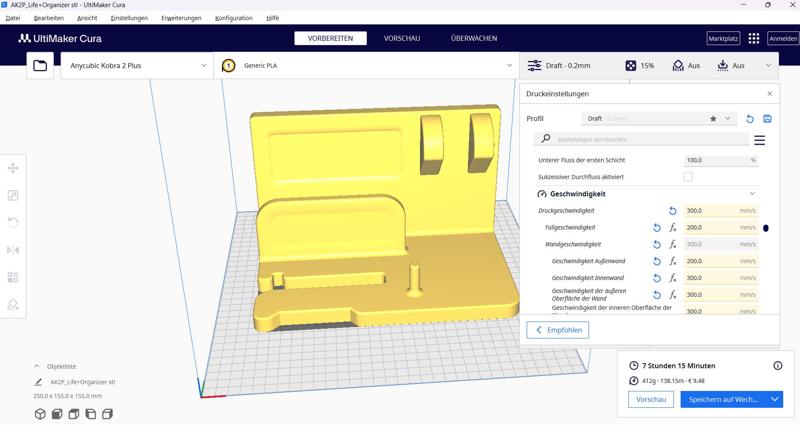Viewport: 800px width, 425px height.
Task: Open the save destination dropdown arrow
Action: pyautogui.click(x=774, y=399)
